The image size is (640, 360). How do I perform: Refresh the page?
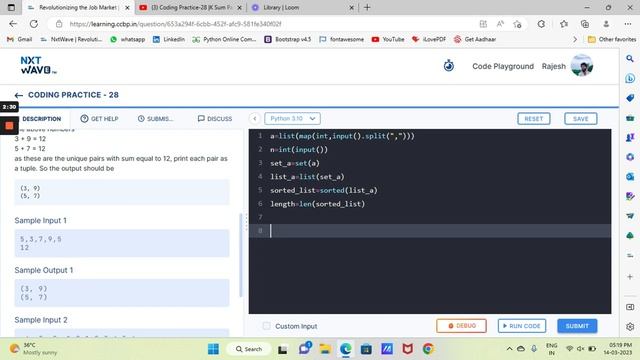[x=34, y=24]
